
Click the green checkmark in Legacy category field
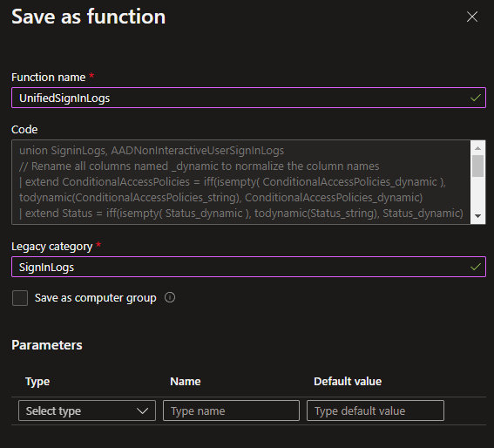click(x=476, y=267)
